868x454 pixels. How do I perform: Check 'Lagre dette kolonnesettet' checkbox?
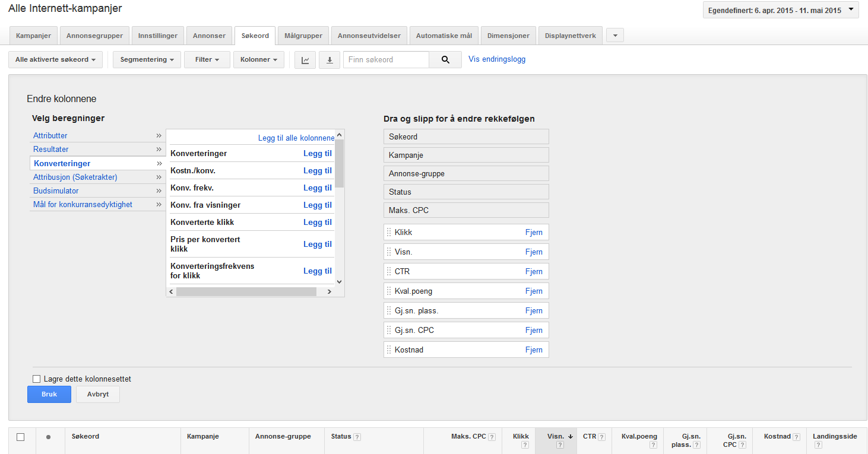(36, 379)
